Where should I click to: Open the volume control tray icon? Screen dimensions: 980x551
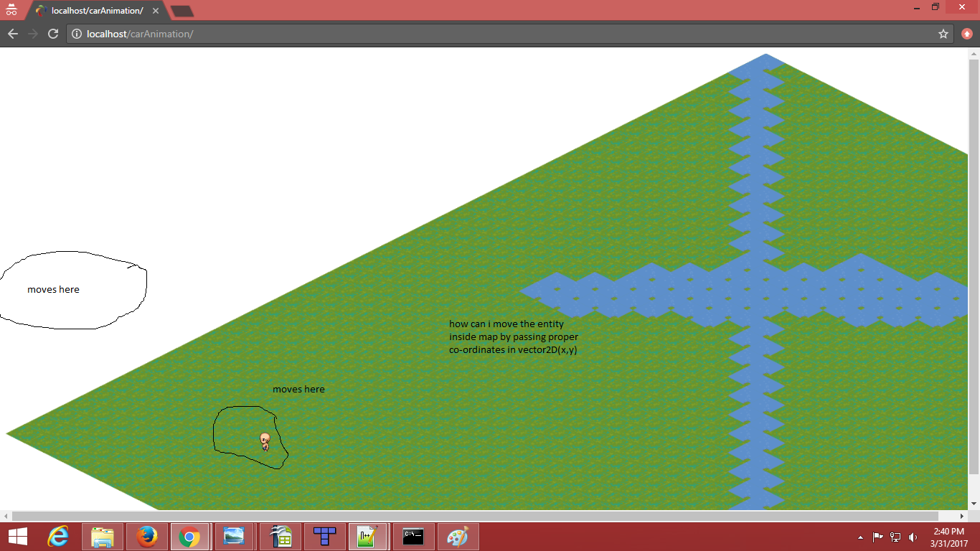(913, 537)
